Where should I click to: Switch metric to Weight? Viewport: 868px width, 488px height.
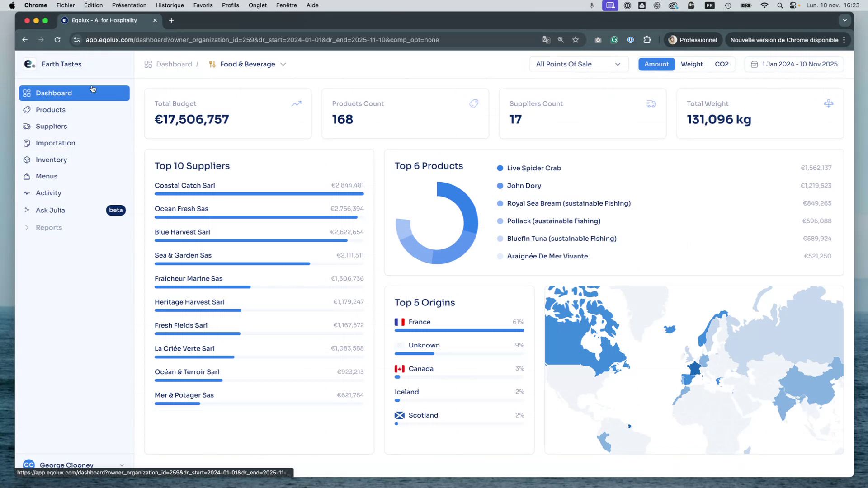click(x=692, y=64)
